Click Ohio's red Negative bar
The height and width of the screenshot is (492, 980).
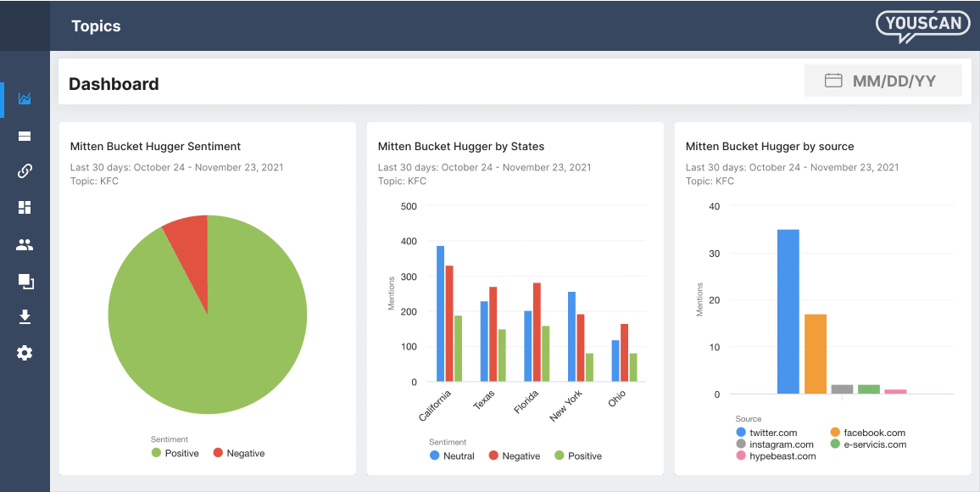point(624,353)
